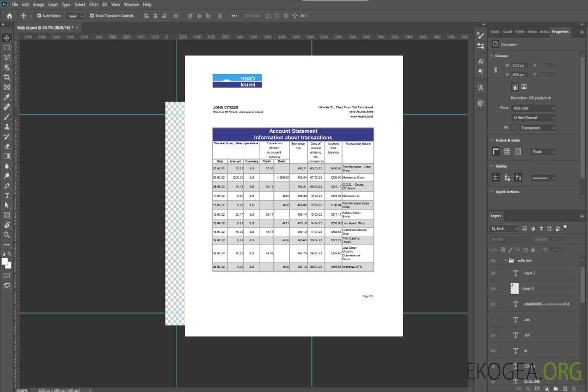The height and width of the screenshot is (392, 588).
Task: Open the 16 Bits/Channel depth dropdown
Action: coord(534,118)
